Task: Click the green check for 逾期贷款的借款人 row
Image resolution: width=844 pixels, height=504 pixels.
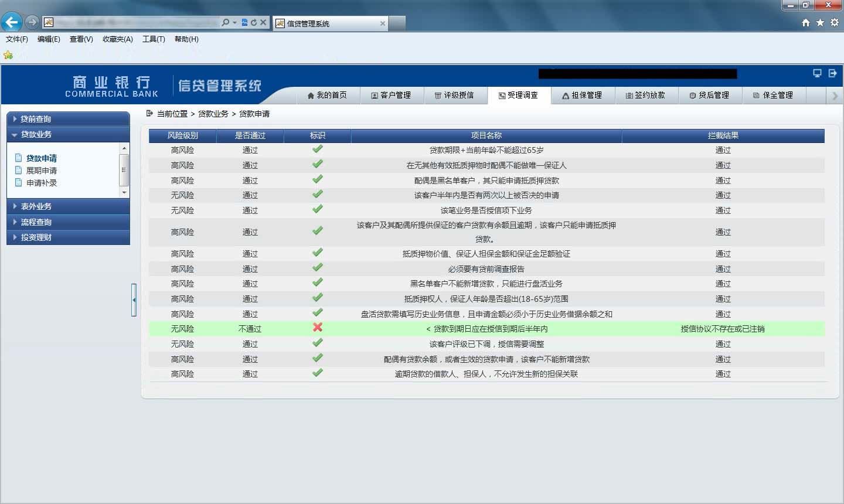Action: [x=318, y=373]
